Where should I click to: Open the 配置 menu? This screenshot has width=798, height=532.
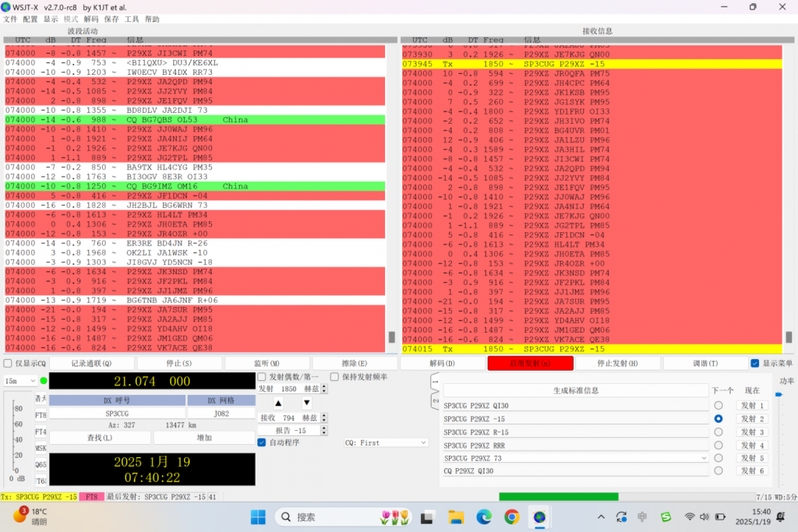pyautogui.click(x=30, y=19)
